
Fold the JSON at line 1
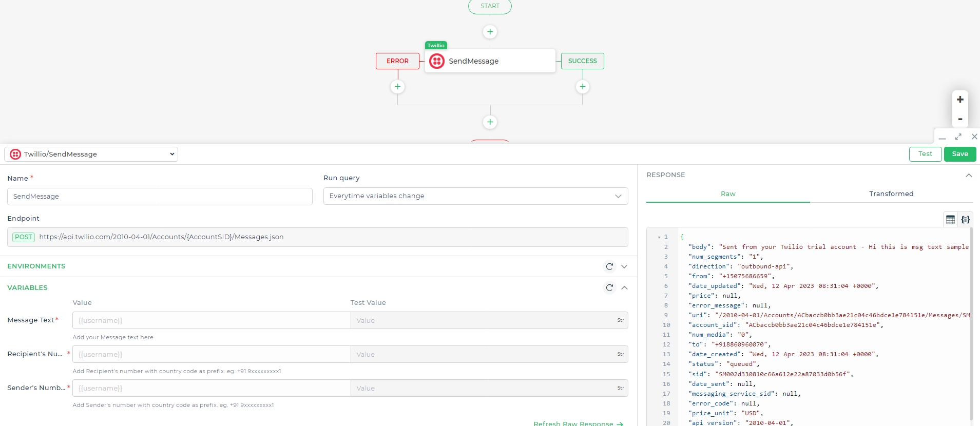click(659, 237)
